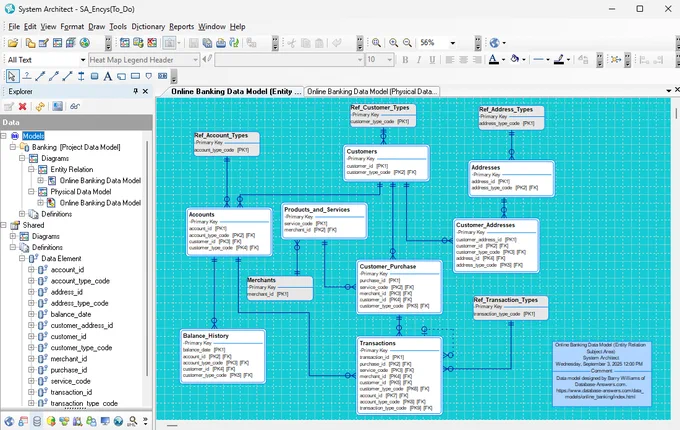Switch to Online Banking Physical Data tab
Screen dimensions: 680x430
click(x=372, y=91)
